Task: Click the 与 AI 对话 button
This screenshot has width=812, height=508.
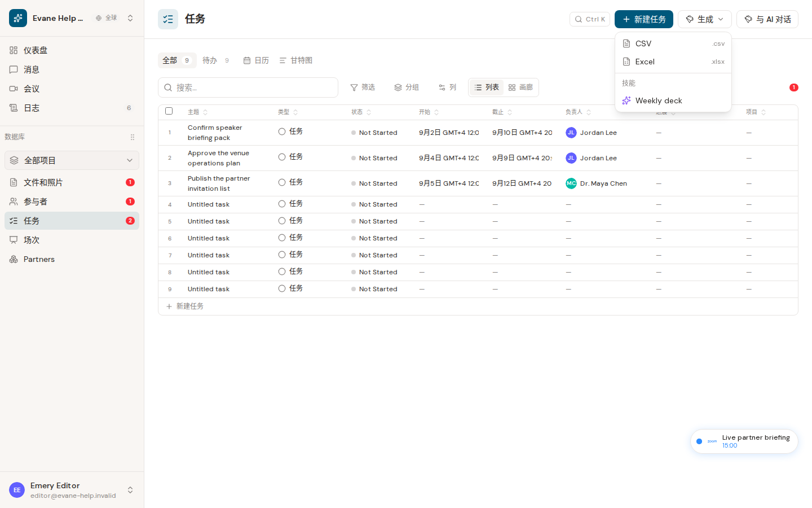Action: 767,19
